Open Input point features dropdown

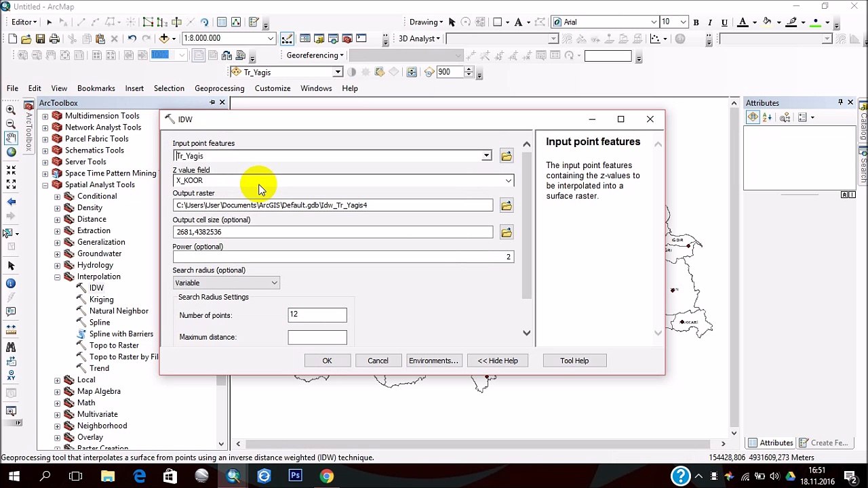tap(486, 156)
